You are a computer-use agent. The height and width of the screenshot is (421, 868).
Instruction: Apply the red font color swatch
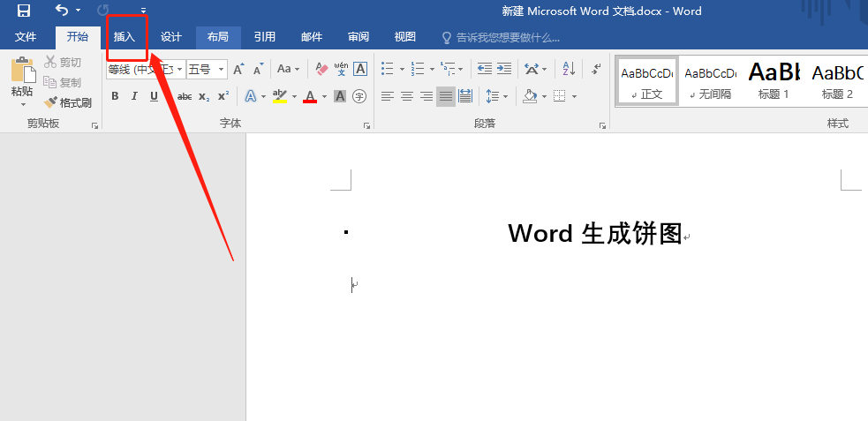click(x=310, y=96)
